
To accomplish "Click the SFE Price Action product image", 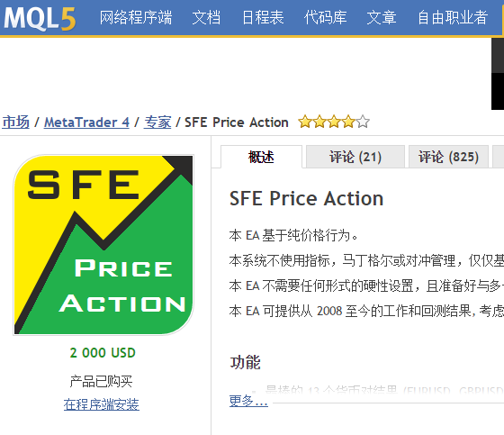I will (x=103, y=245).
